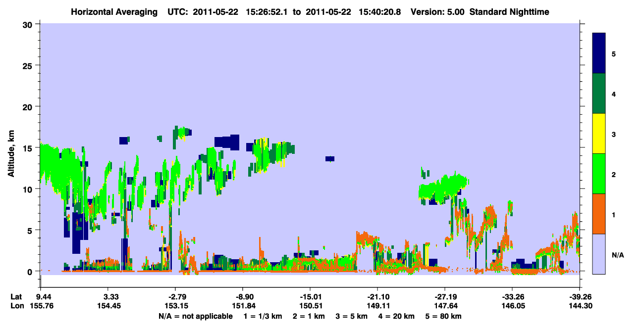Click the start time '15:26:52.1'

pyautogui.click(x=268, y=11)
